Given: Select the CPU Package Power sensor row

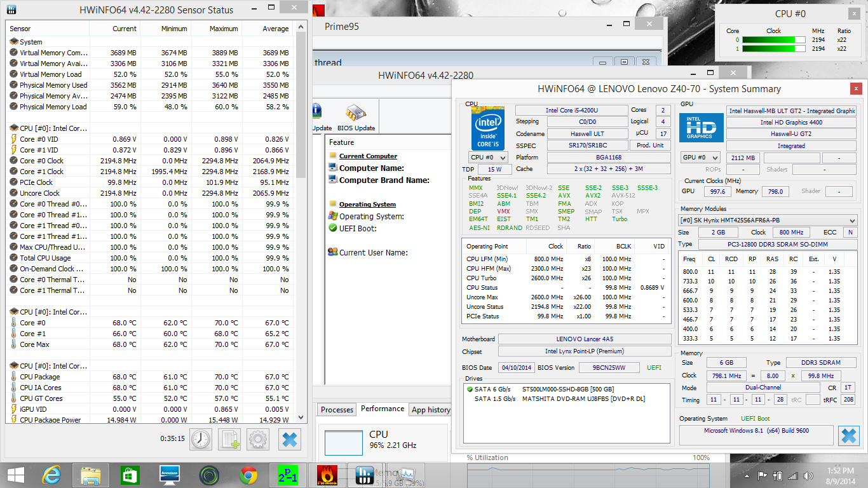Looking at the screenshot, I should click(x=150, y=420).
